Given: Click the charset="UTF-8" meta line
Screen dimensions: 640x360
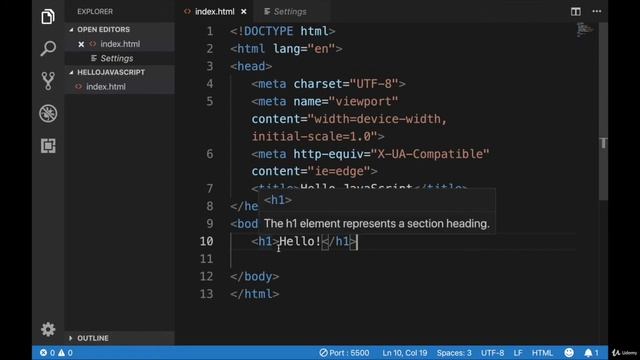Looking at the screenshot, I should pos(328,84).
